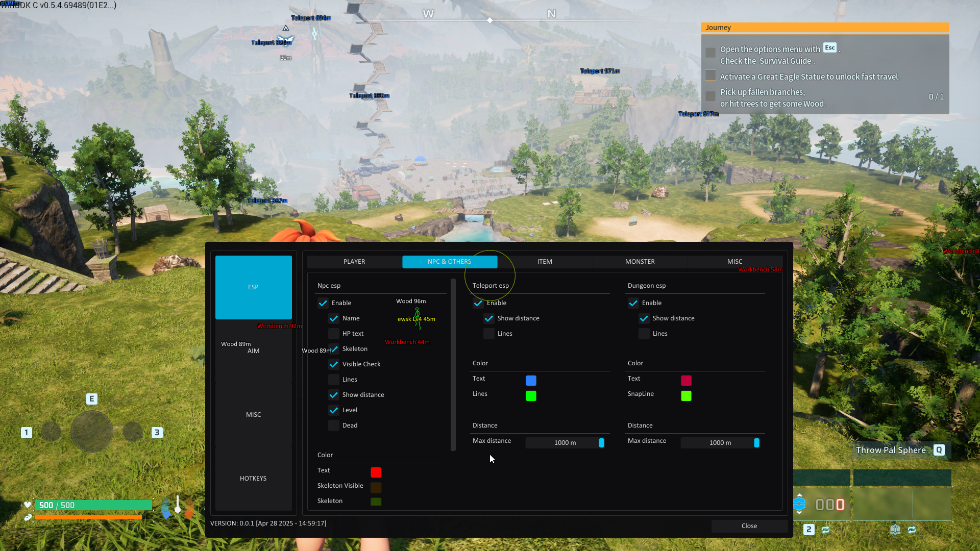The height and width of the screenshot is (551, 980).
Task: Toggle Lines under Teleport esp
Action: click(489, 334)
